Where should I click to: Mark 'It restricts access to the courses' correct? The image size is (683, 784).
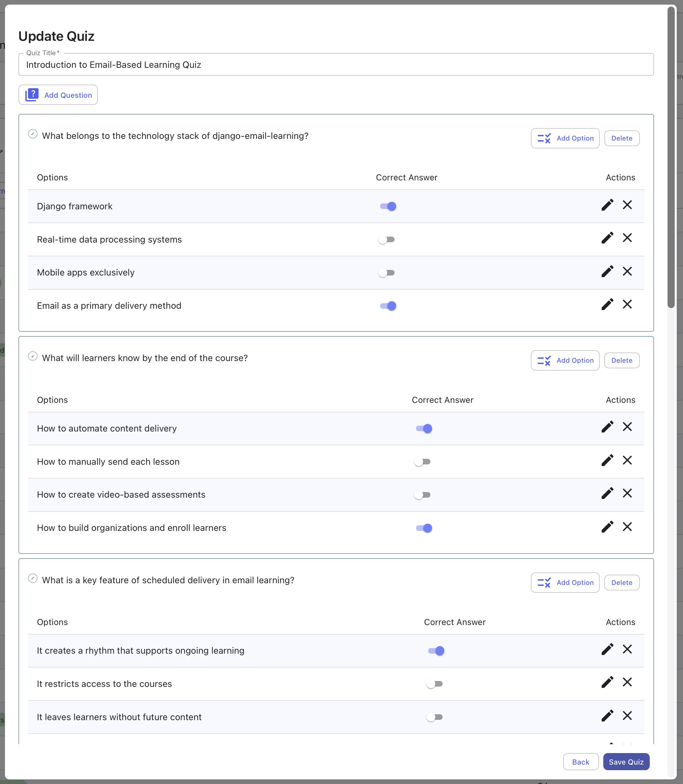434,684
